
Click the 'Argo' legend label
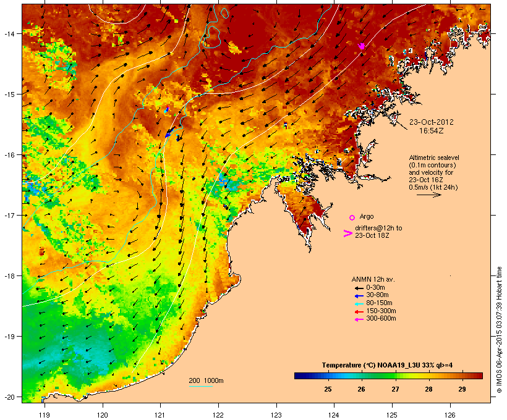point(367,216)
